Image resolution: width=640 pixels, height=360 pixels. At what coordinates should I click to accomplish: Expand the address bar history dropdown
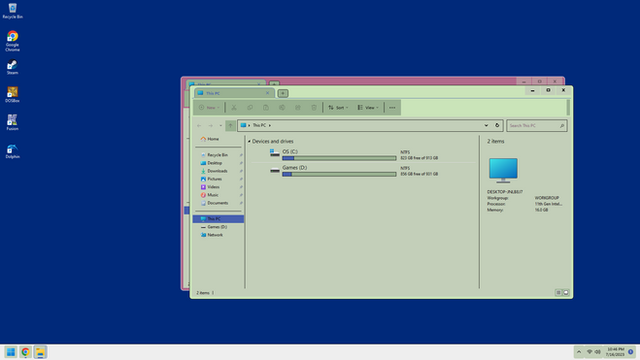coord(486,125)
